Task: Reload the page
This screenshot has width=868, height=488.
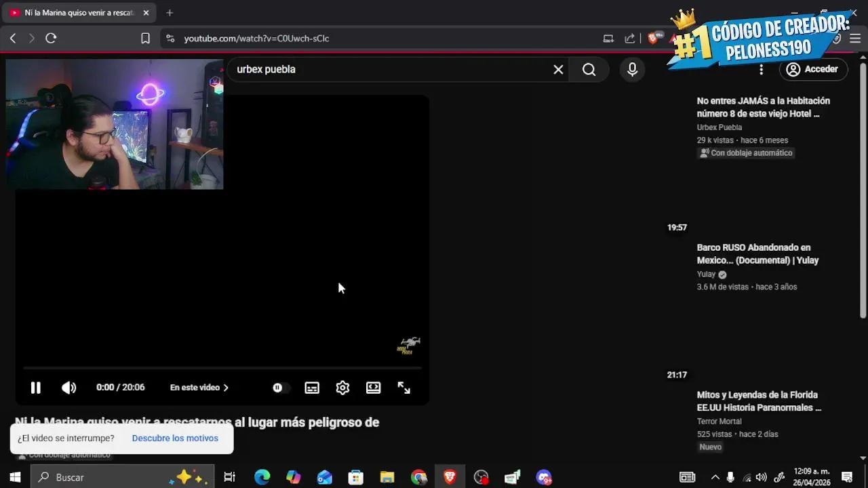Action: coord(51,39)
